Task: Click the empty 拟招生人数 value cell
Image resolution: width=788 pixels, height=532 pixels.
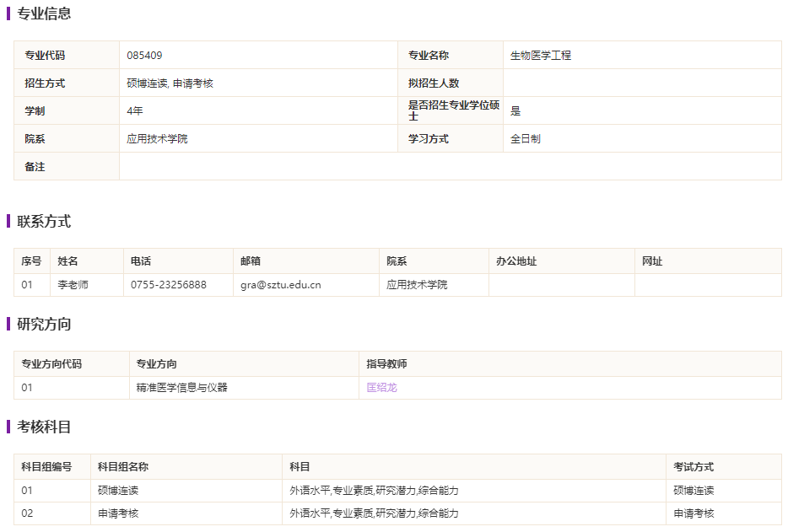Action: pos(641,83)
